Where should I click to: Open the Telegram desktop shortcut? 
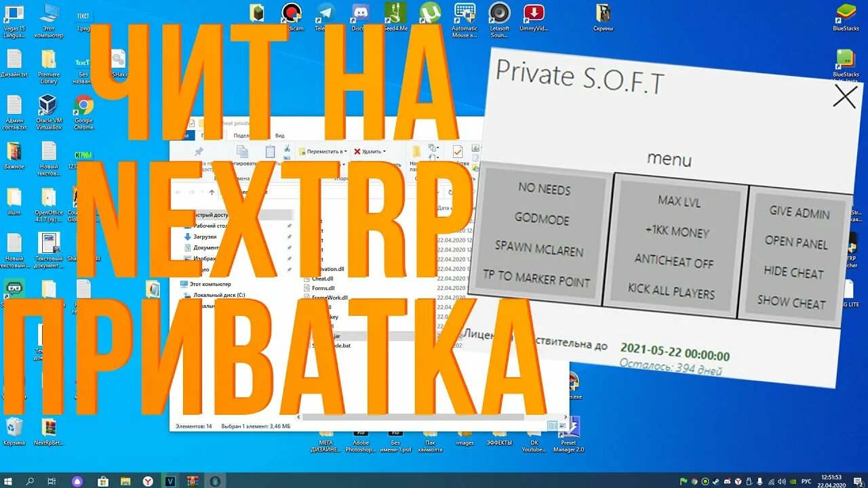coord(325,18)
